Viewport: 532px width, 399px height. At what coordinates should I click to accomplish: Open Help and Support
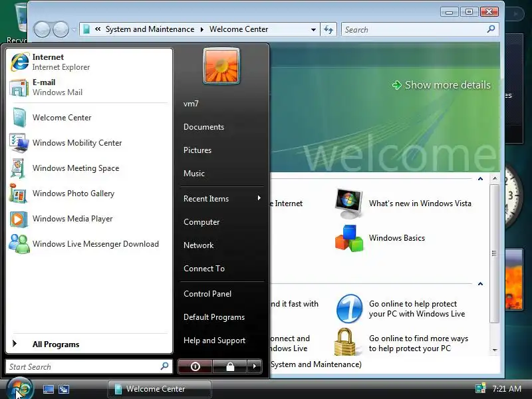222,340
